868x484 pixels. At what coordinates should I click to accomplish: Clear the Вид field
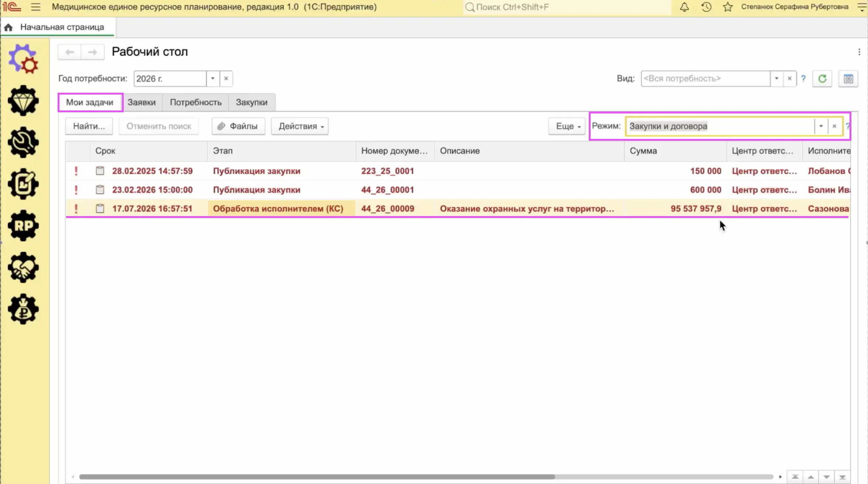[789, 78]
